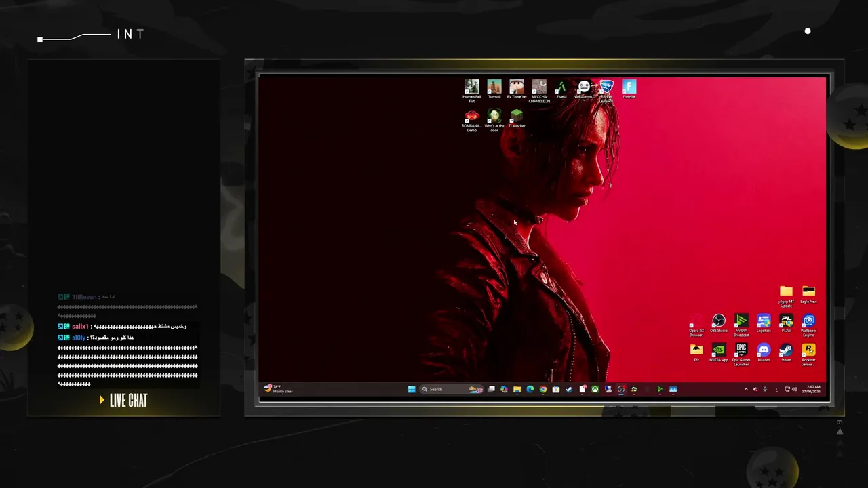The width and height of the screenshot is (868, 488).
Task: Open Microsoft Edge from the taskbar
Action: (530, 389)
